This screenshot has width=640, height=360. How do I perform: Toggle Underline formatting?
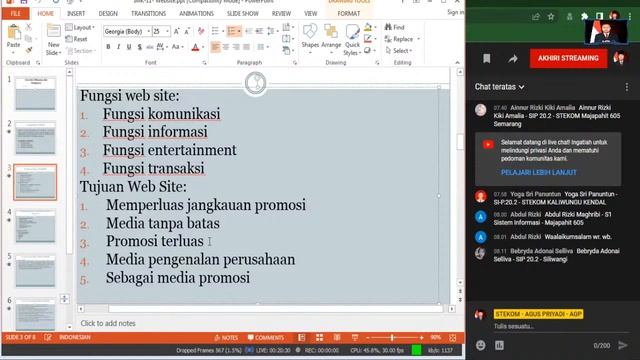[x=129, y=47]
